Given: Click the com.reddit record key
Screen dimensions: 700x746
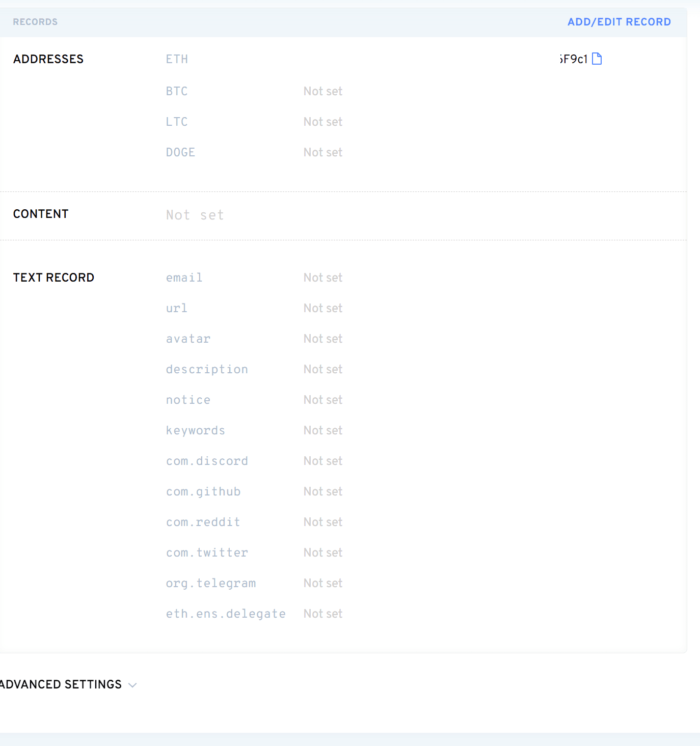Looking at the screenshot, I should 203,522.
